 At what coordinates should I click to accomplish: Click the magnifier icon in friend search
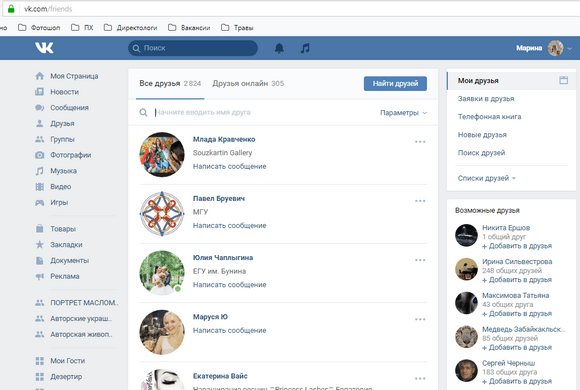coord(144,112)
